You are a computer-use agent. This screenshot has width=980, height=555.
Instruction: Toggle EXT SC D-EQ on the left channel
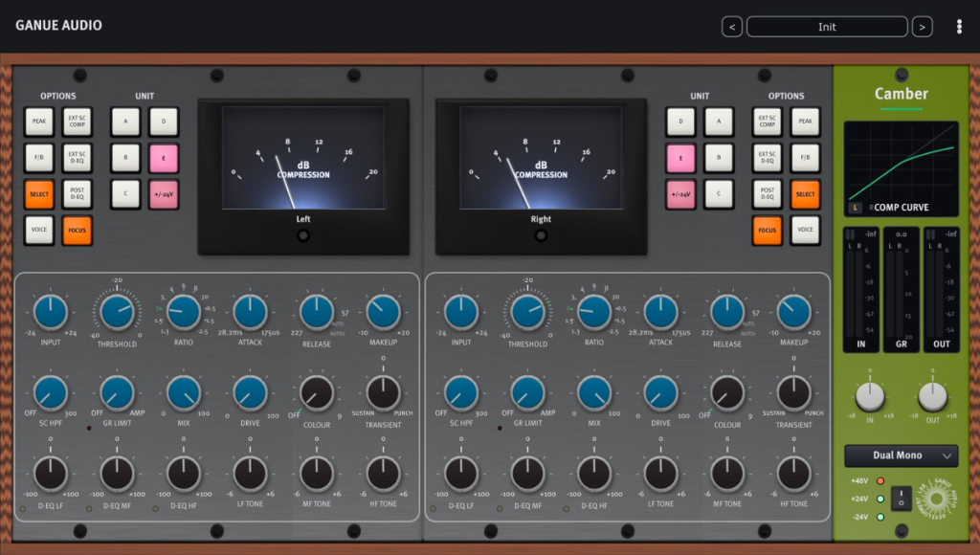[77, 158]
